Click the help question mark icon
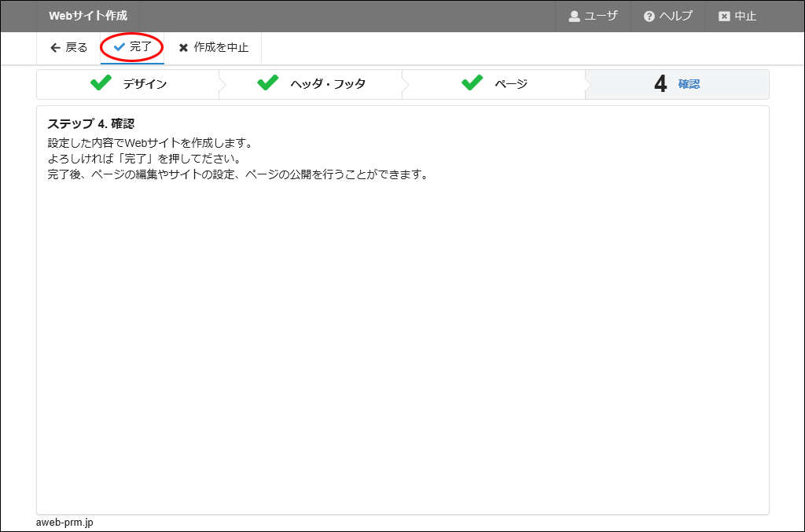This screenshot has height=532, width=805. [649, 17]
